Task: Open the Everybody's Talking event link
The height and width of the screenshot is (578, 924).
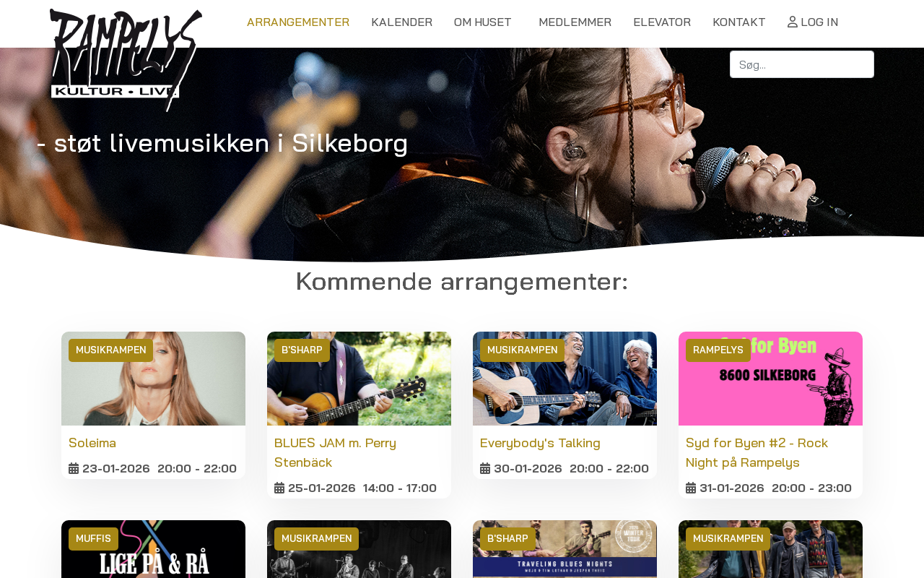Action: 540,443
